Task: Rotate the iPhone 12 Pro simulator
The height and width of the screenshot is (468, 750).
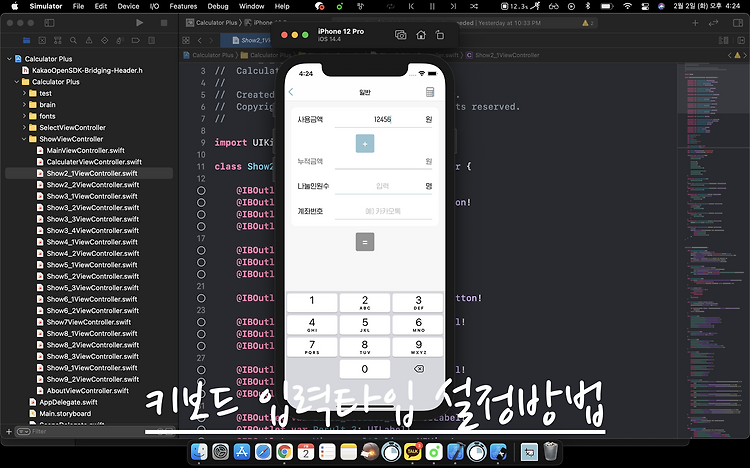Action: point(440,35)
